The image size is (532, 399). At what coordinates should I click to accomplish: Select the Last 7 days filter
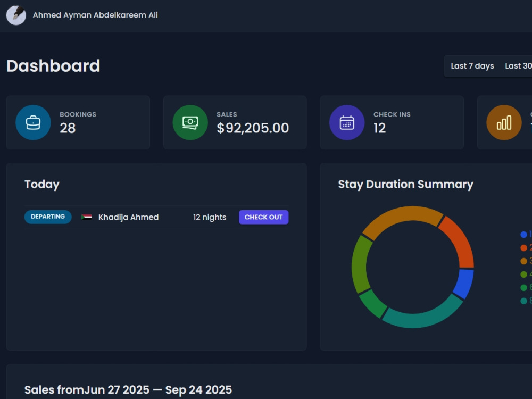pos(472,66)
